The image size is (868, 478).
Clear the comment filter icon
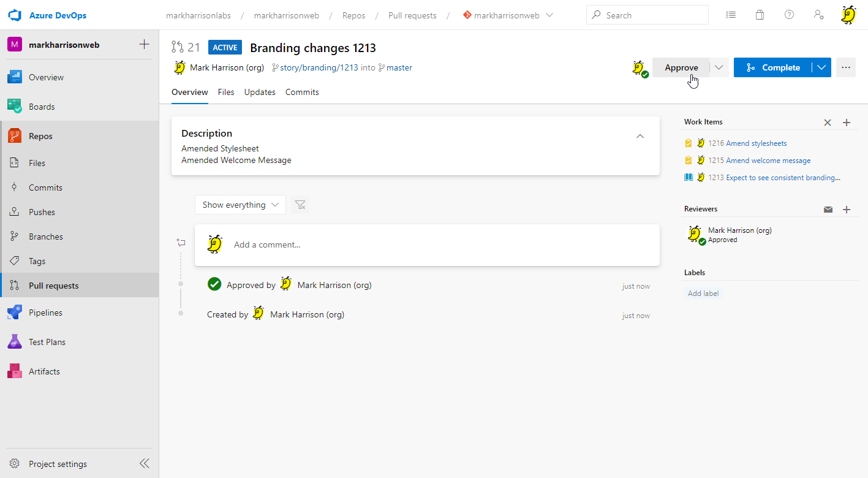point(300,205)
